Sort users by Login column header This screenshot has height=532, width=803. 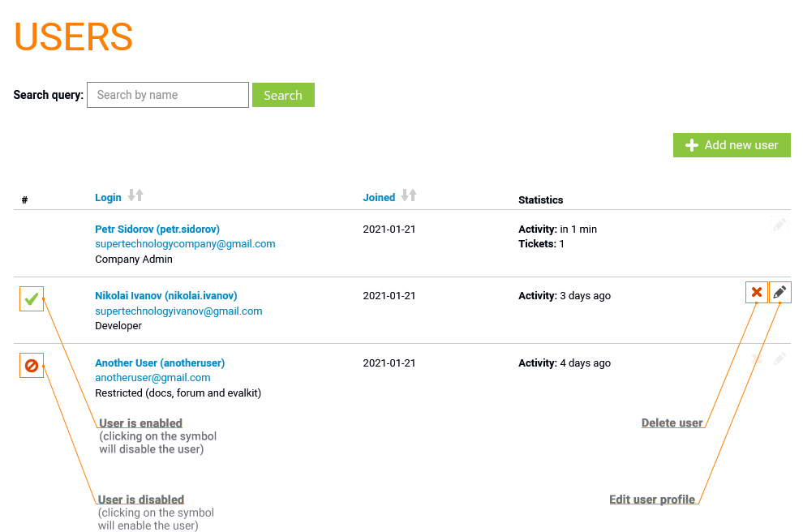click(108, 197)
